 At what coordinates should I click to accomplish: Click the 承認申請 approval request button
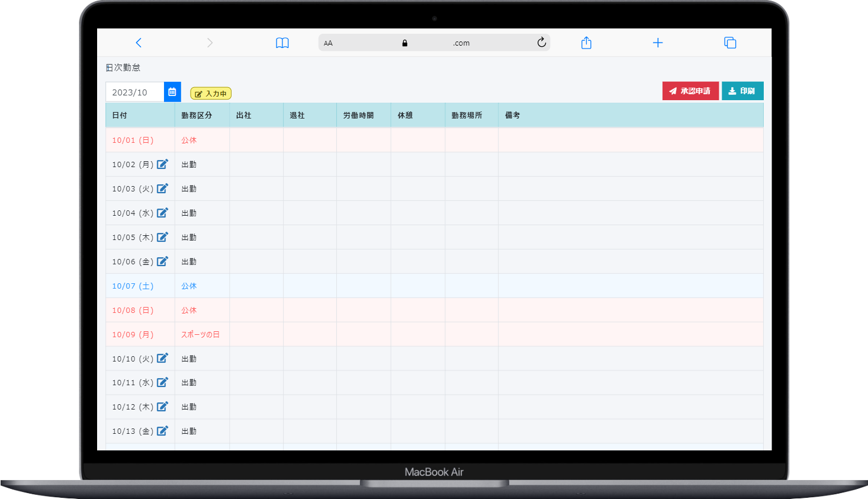point(690,91)
